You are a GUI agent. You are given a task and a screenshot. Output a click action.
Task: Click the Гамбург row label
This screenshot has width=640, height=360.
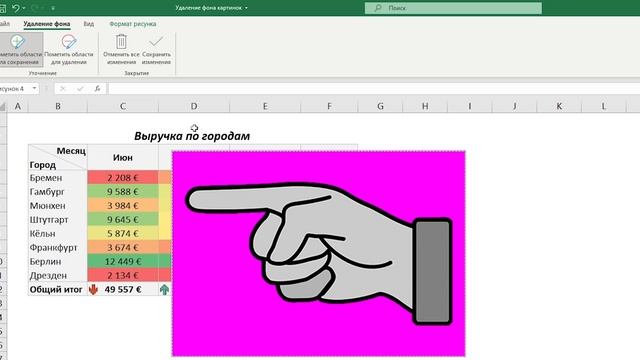click(47, 192)
